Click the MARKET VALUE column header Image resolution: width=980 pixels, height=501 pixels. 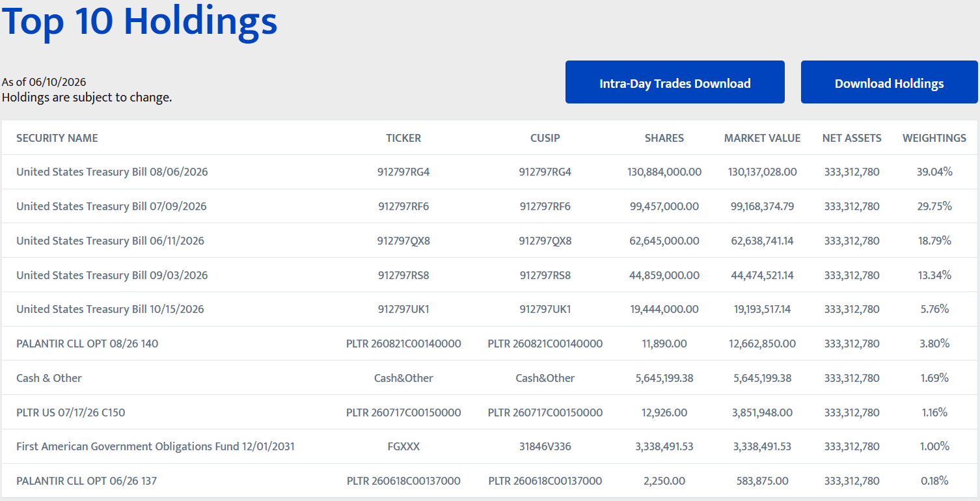pos(763,138)
